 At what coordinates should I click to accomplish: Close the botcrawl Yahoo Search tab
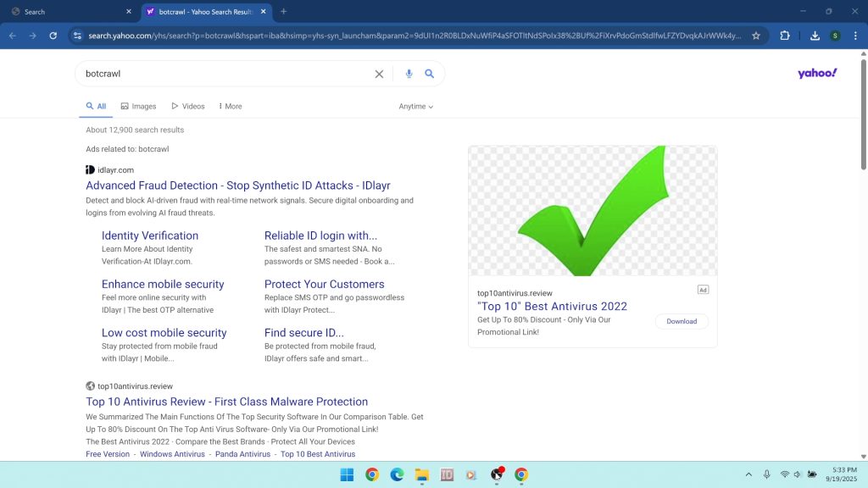click(x=263, y=11)
